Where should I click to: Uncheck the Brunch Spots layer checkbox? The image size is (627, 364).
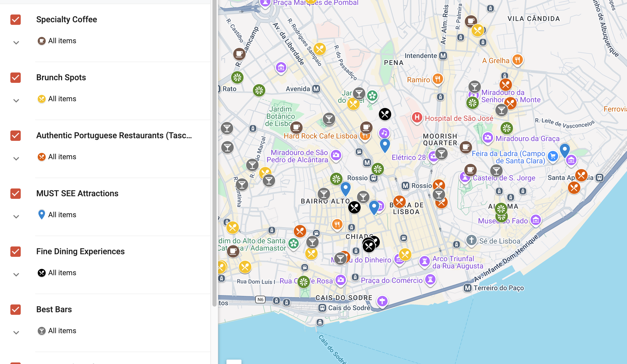[x=16, y=78]
